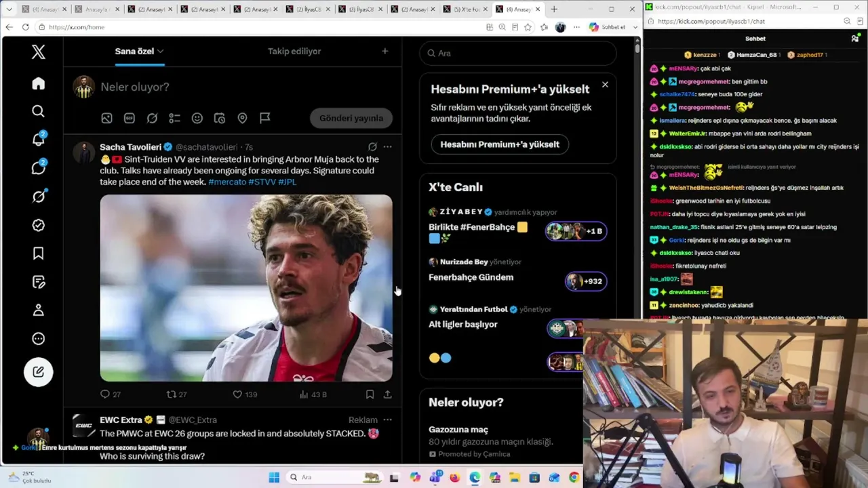This screenshot has width=868, height=488.
Task: Open the tab actions dropdown arrow
Action: click(9, 9)
